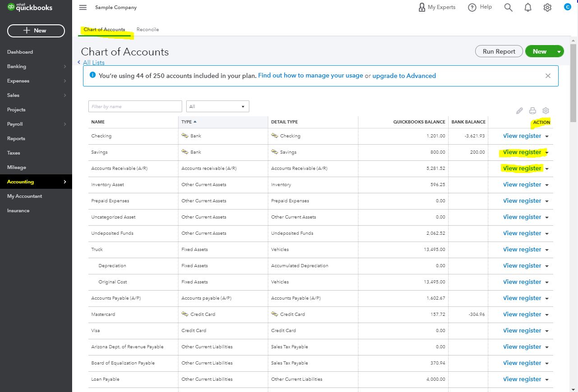This screenshot has width=578, height=392.
Task: View register for Board of Equalization Payable
Action: pyautogui.click(x=522, y=363)
